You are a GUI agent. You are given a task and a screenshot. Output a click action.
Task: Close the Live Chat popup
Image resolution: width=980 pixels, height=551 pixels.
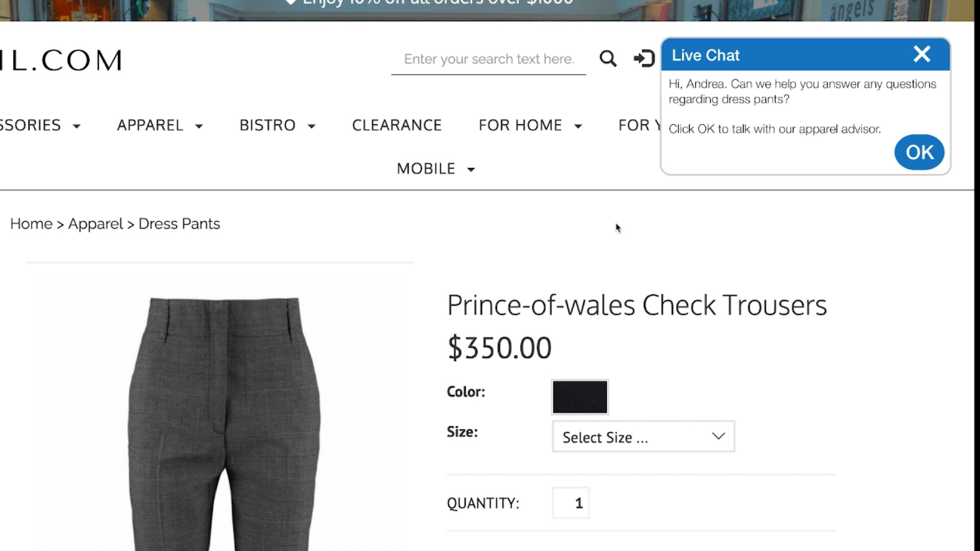(x=921, y=54)
